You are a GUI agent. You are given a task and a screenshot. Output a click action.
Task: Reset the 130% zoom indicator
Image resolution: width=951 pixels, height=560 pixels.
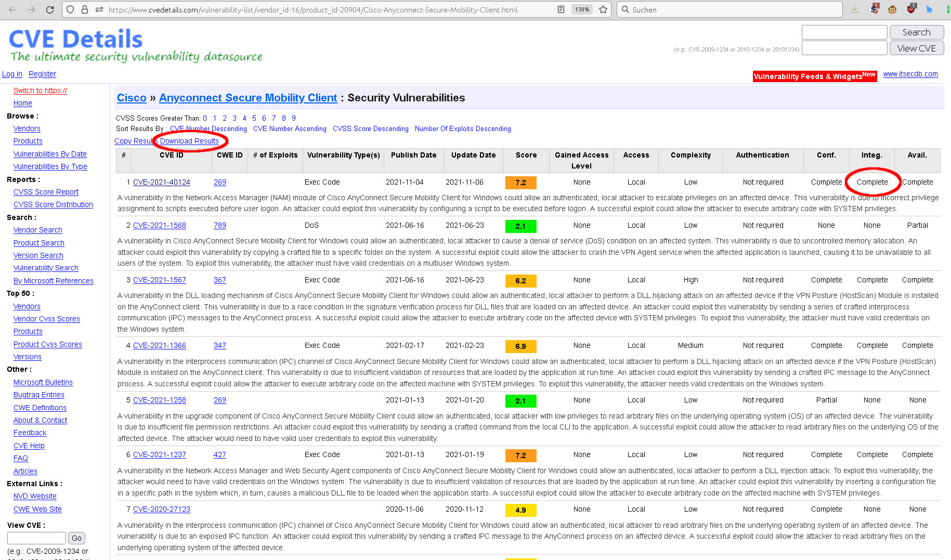pyautogui.click(x=582, y=9)
